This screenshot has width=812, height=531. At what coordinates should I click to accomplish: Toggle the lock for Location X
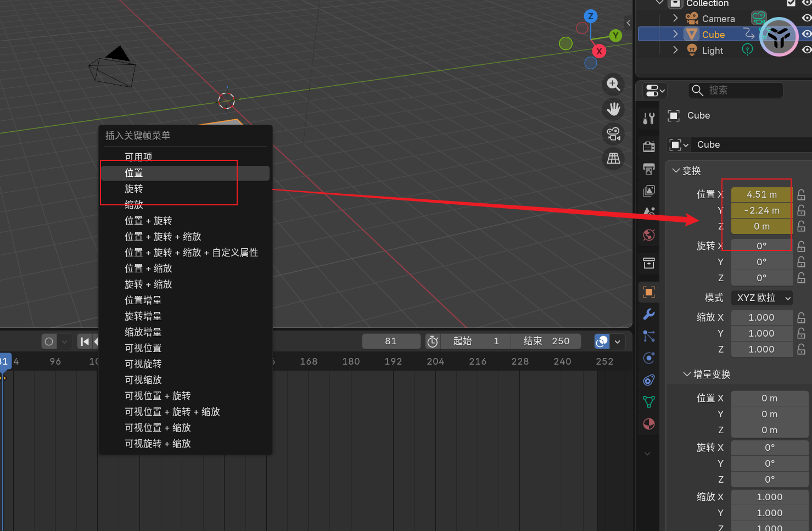pos(802,194)
